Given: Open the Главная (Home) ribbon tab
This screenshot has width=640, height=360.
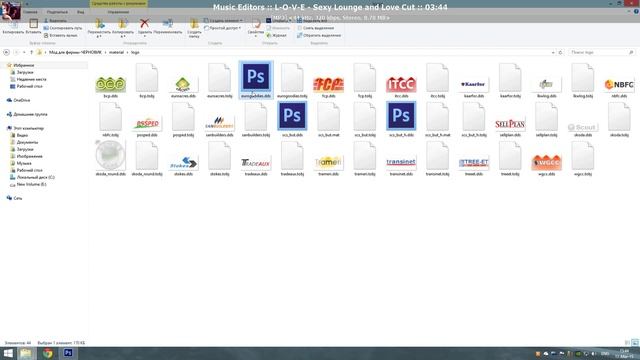Looking at the screenshot, I should pyautogui.click(x=30, y=12).
